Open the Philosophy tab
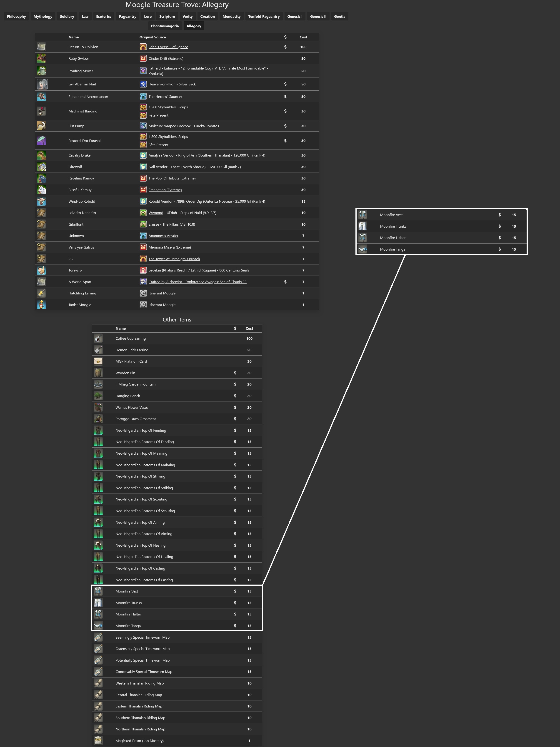 [x=16, y=17]
